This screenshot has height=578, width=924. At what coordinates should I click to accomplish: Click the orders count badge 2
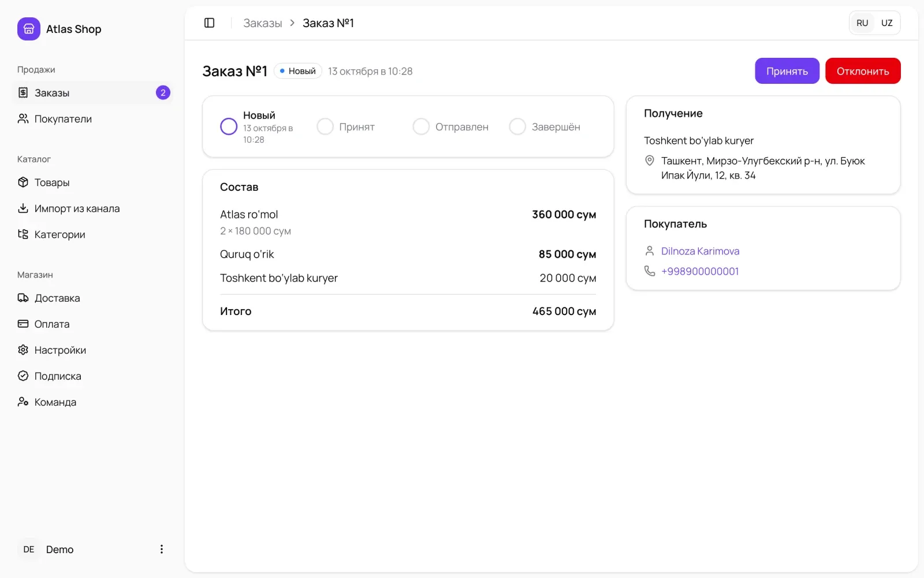pyautogui.click(x=163, y=92)
